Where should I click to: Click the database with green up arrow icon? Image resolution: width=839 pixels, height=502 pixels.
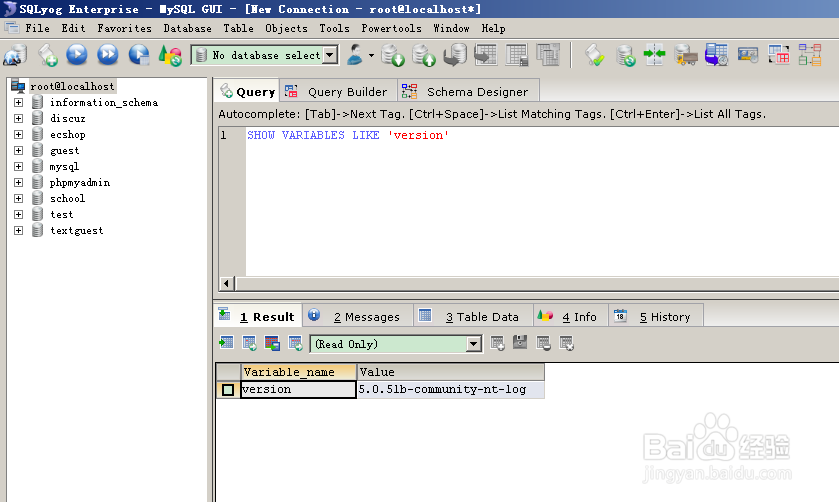[424, 55]
